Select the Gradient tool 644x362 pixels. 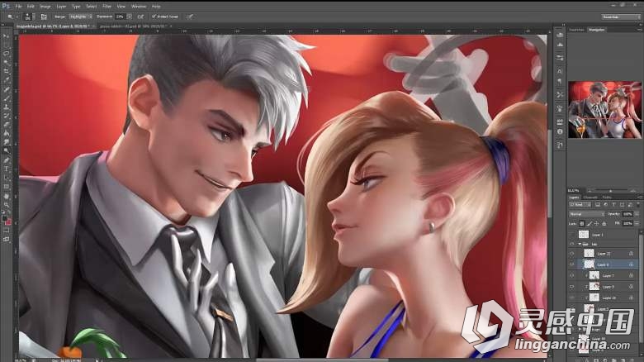(x=7, y=133)
